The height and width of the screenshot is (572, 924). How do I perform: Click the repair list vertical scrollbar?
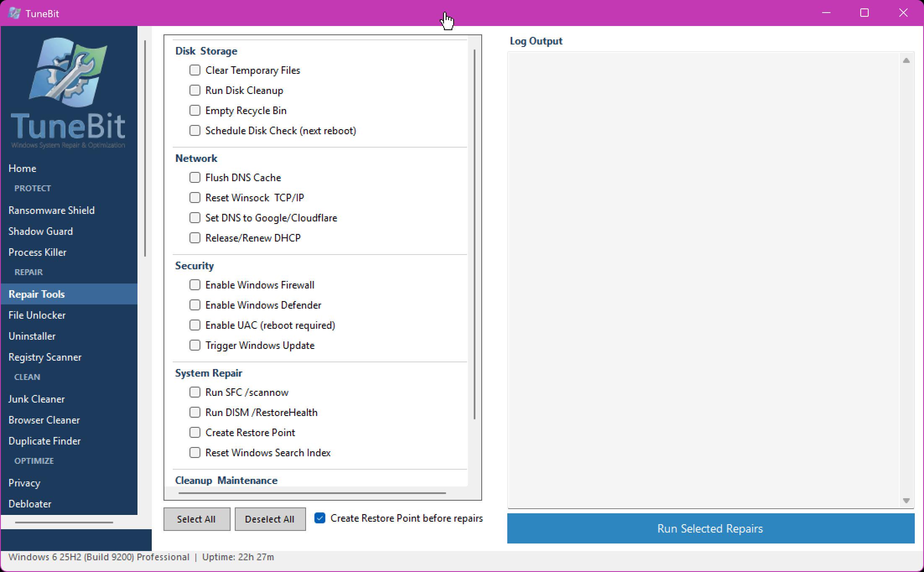coord(475,234)
